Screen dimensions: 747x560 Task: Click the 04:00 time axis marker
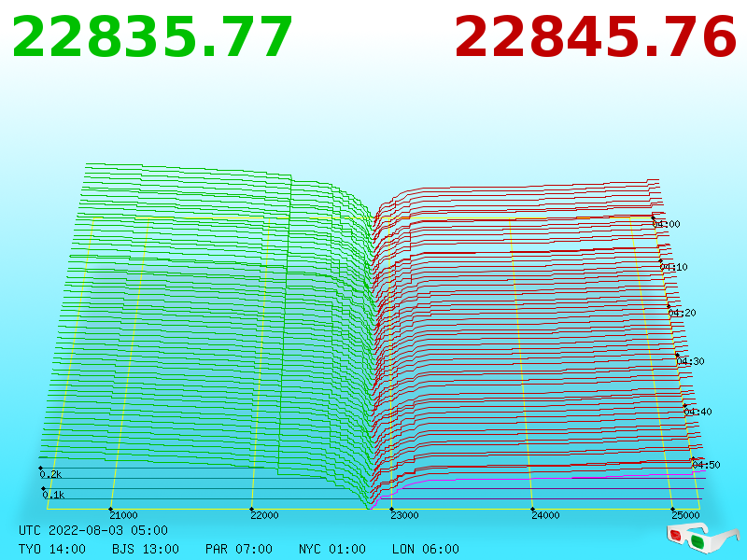[666, 224]
